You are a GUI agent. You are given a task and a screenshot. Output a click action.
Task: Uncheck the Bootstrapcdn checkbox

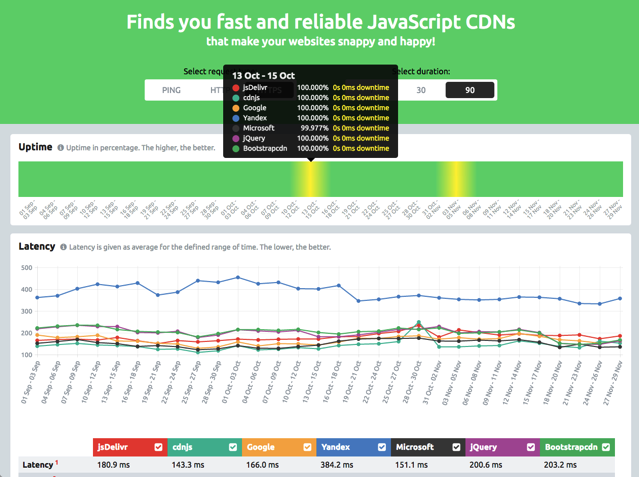pyautogui.click(x=606, y=447)
